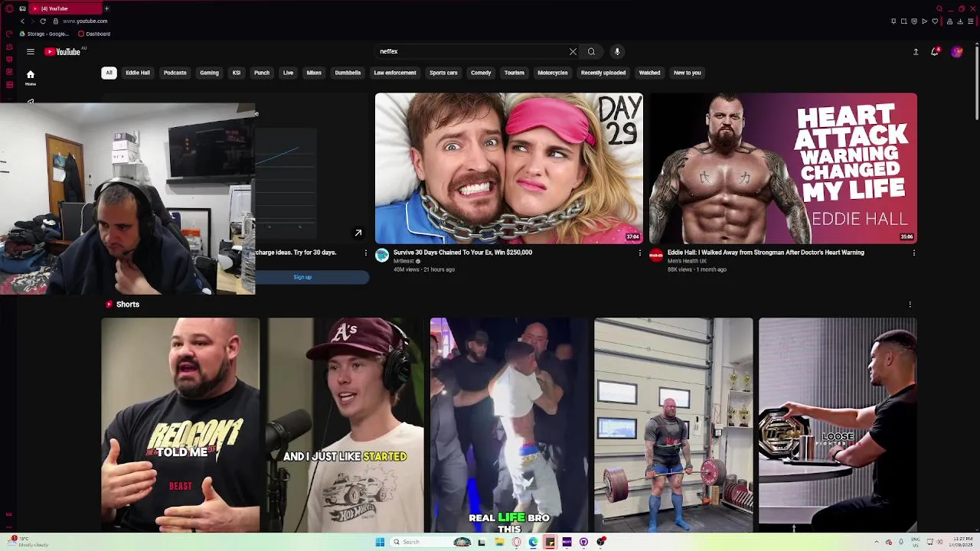
Task: Clear the search text with X
Action: [573, 51]
